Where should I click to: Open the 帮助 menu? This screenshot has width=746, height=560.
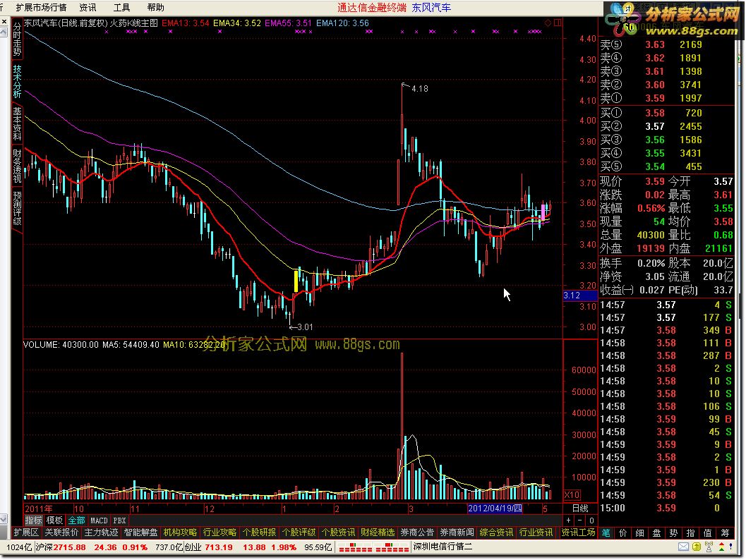(155, 8)
